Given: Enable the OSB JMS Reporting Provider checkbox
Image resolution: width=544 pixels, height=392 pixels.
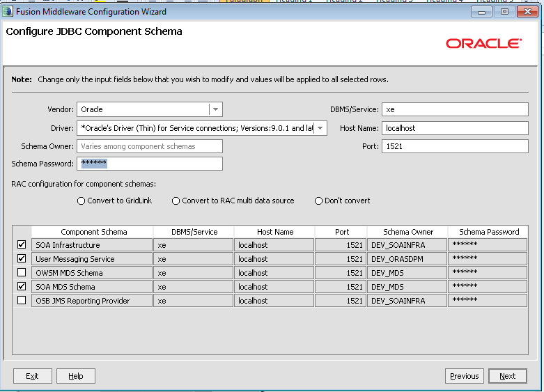Looking at the screenshot, I should point(22,301).
